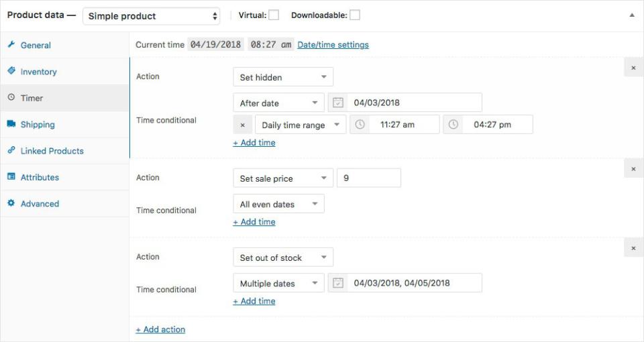Image resolution: width=644 pixels, height=342 pixels.
Task: Open Date/time settings link
Action: [x=333, y=45]
